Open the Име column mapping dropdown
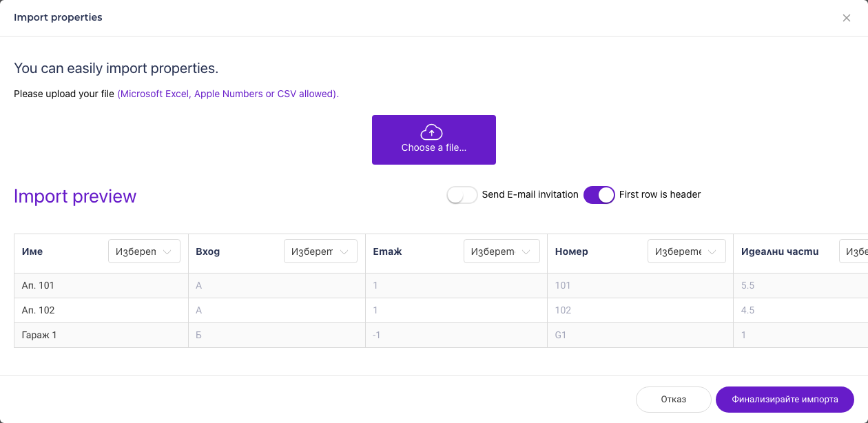Viewport: 868px width, 423px height. (144, 251)
